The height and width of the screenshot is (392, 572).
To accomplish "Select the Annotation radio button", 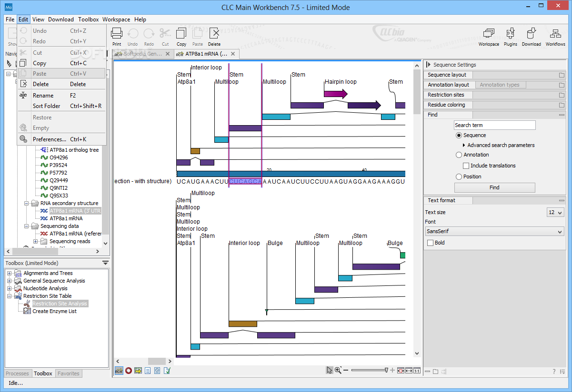I will [459, 155].
